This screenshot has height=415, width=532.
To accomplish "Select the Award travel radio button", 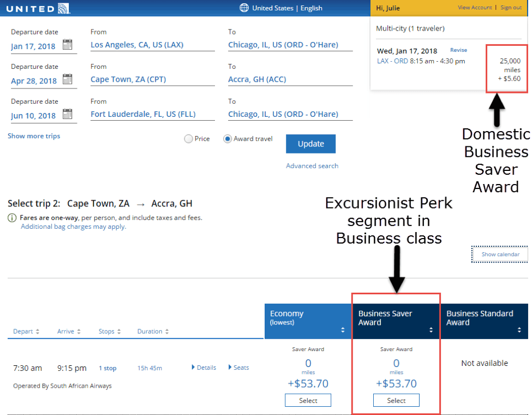I will click(227, 139).
